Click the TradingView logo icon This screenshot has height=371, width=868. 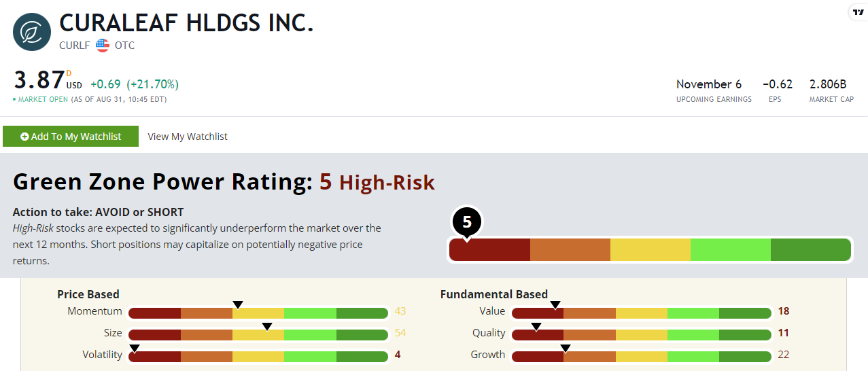coord(857,12)
